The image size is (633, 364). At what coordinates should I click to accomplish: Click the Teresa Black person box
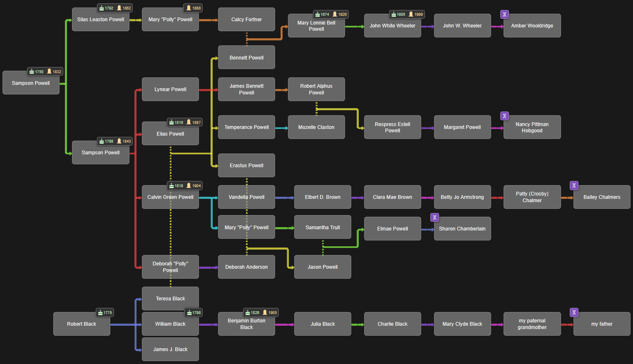click(x=170, y=299)
